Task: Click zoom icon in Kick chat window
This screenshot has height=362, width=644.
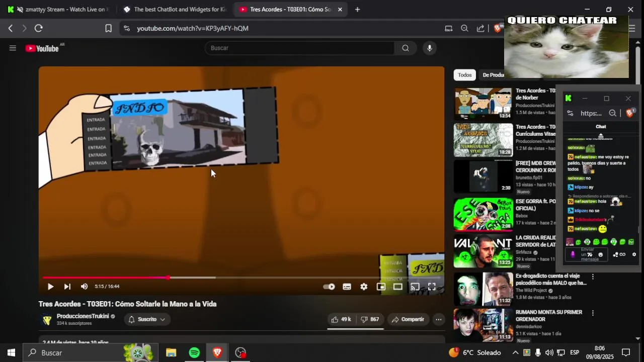Action: pos(612,114)
